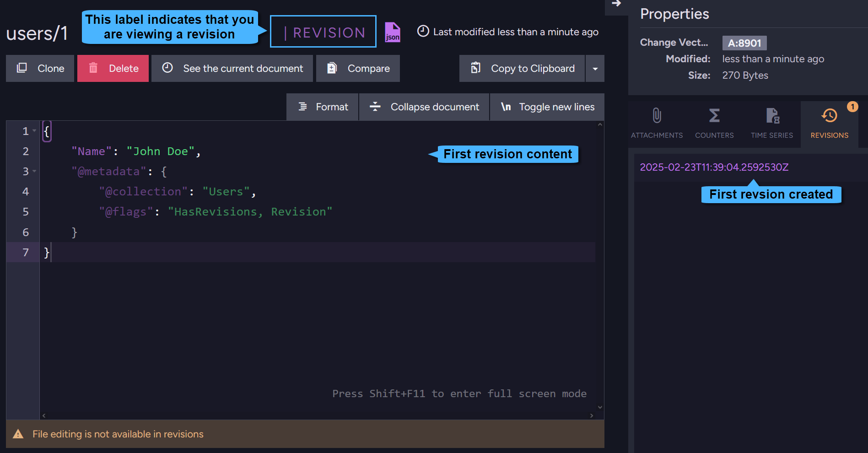Open revision 2025-02-23T11:39:04.2592530Z
Viewport: 868px width, 453px height.
click(714, 167)
